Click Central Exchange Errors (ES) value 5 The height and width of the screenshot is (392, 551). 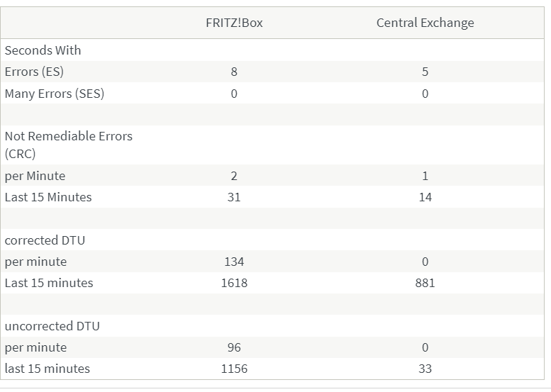[x=425, y=72]
